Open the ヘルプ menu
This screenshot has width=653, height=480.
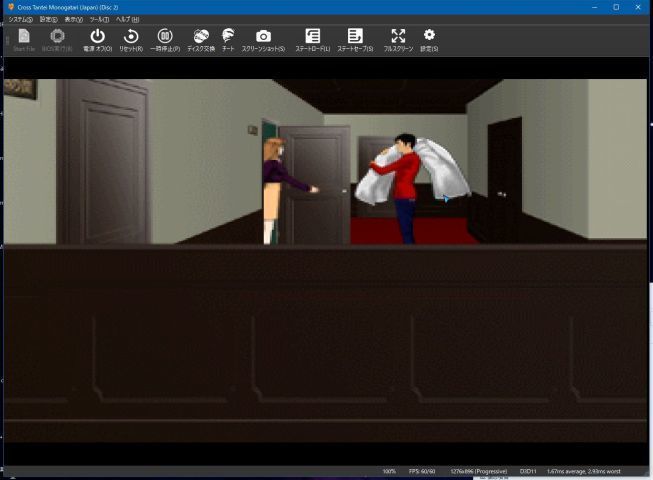coord(127,20)
